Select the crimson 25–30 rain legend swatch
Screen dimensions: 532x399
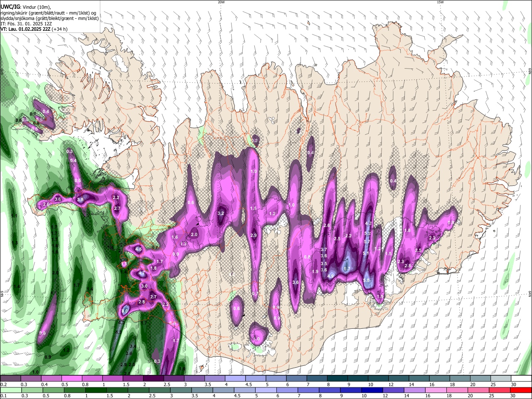click(x=500, y=390)
